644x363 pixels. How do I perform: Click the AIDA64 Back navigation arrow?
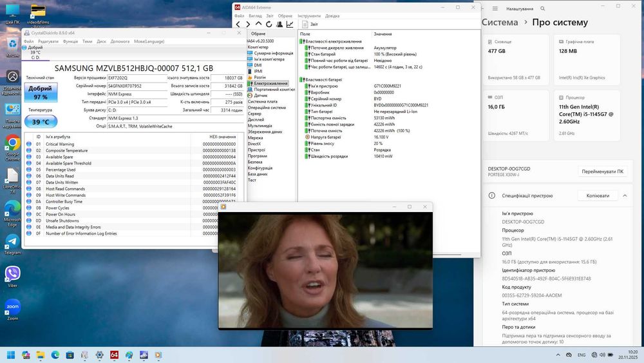tap(238, 25)
